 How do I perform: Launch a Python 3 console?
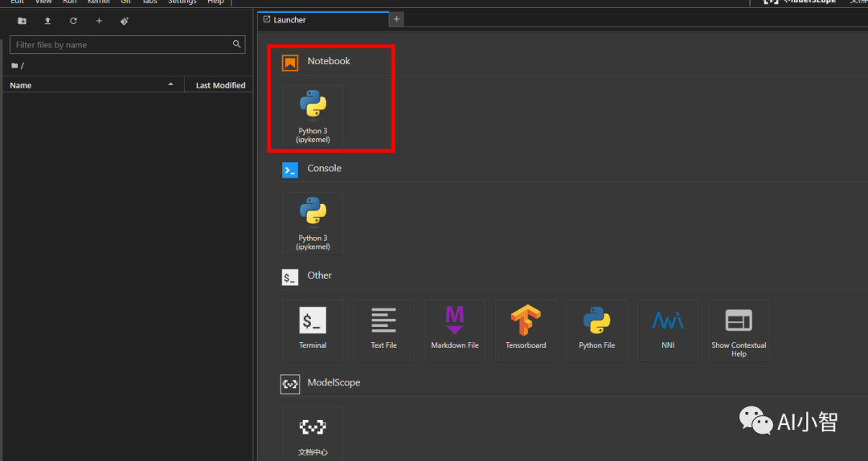tap(313, 222)
